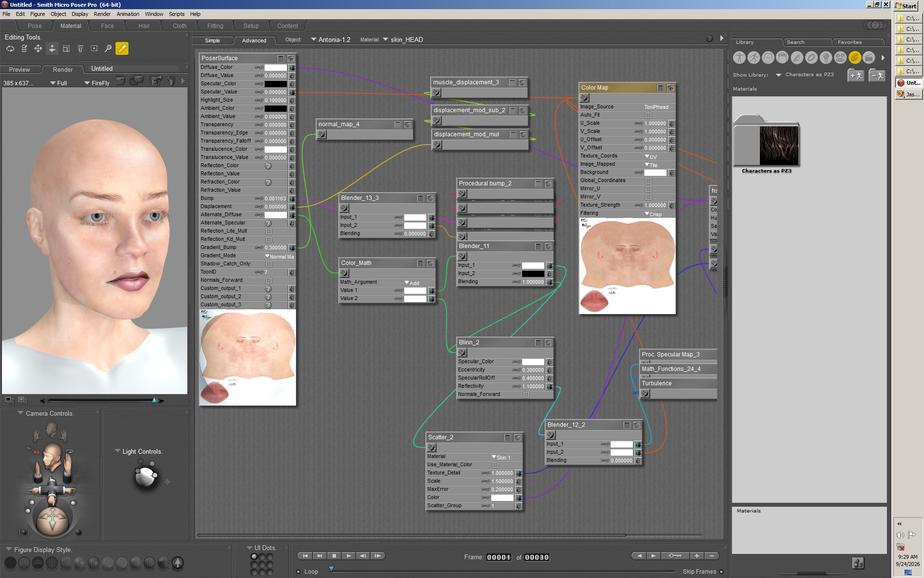The height and width of the screenshot is (578, 924).
Task: Select the yellow eyedropper material tool
Action: 122,49
